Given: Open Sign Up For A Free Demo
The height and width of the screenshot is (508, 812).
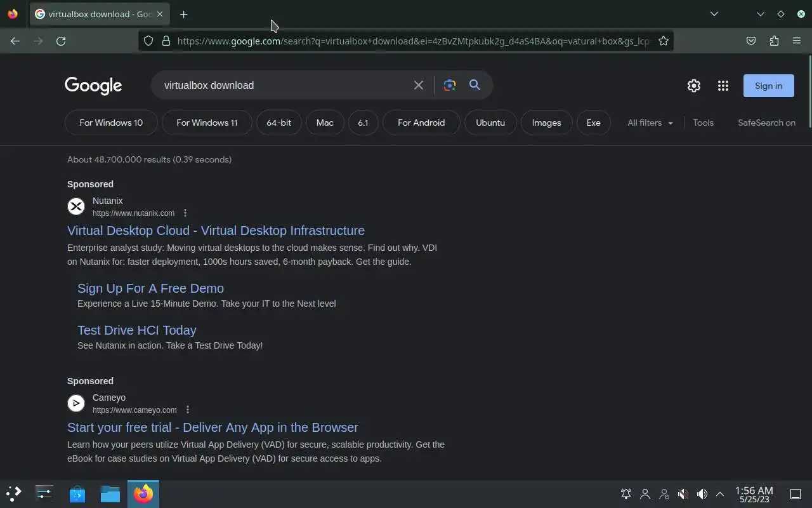Looking at the screenshot, I should (x=150, y=288).
